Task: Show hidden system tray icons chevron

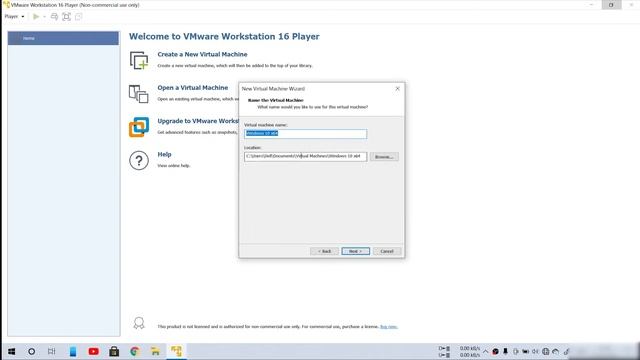Action: (x=485, y=351)
